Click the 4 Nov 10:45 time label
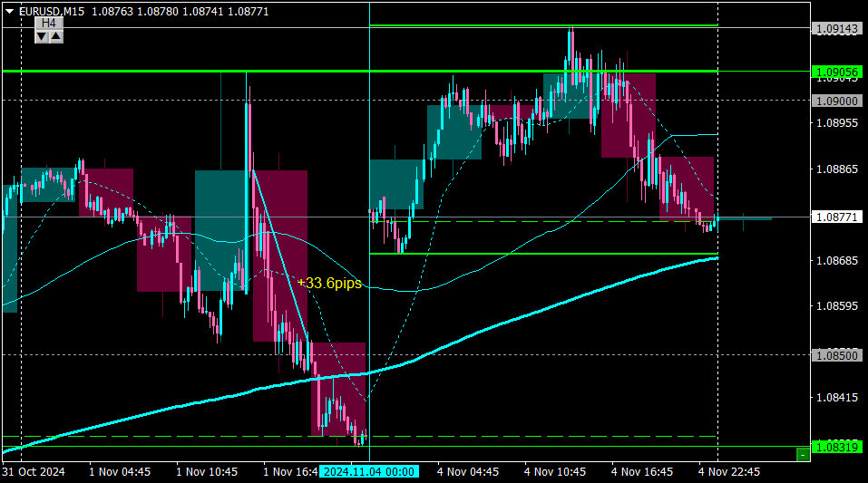 coord(555,472)
